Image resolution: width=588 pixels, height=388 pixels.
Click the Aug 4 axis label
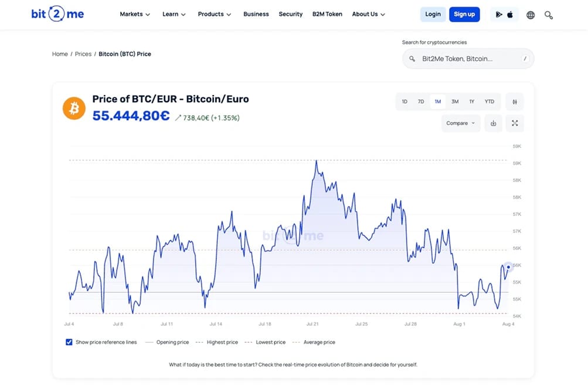click(508, 324)
